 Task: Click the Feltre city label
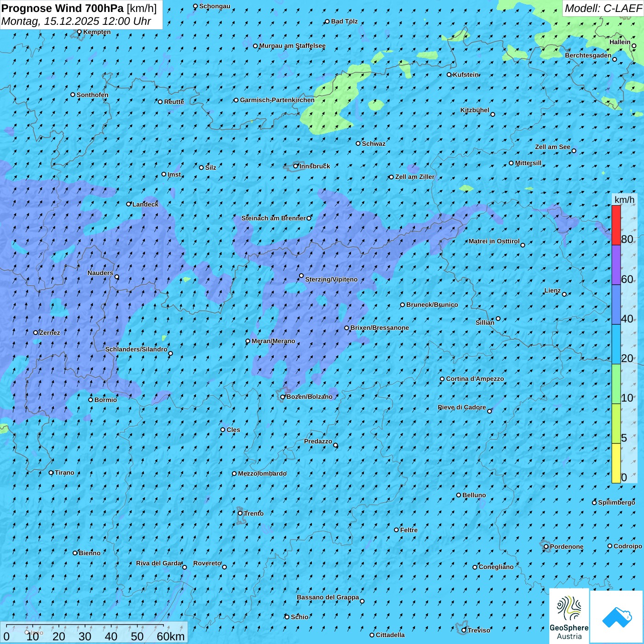click(409, 530)
